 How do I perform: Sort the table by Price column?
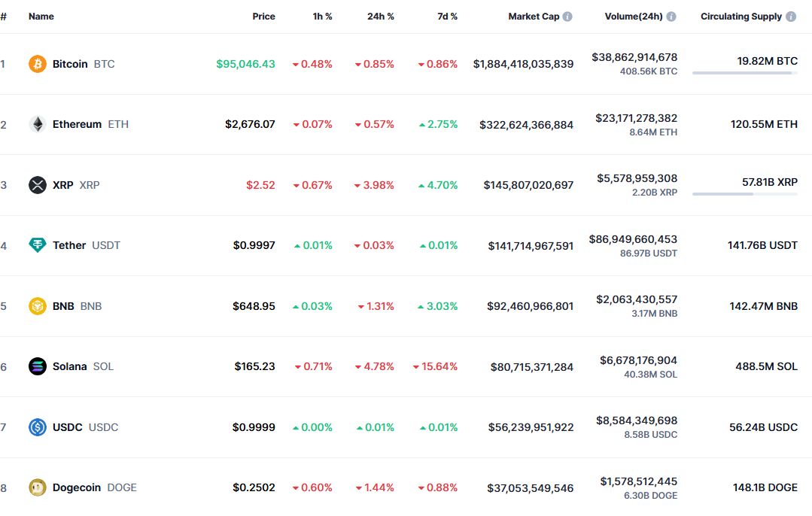(x=263, y=17)
